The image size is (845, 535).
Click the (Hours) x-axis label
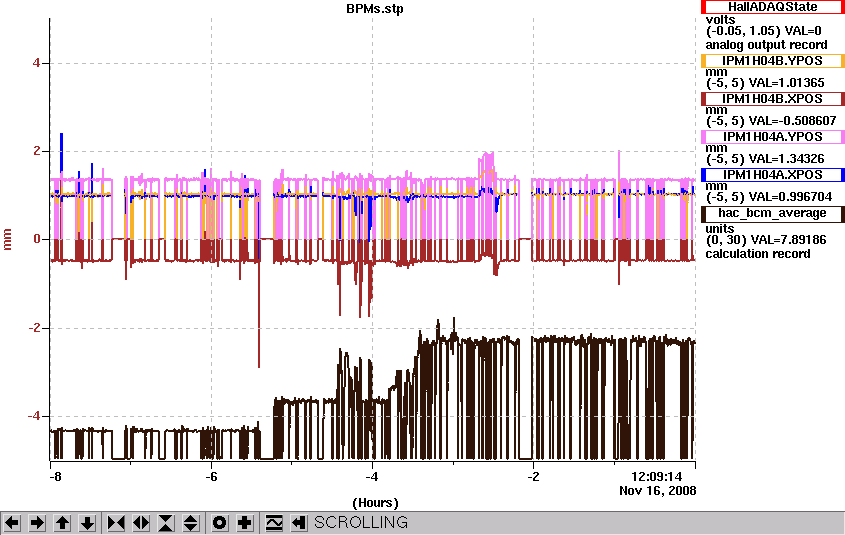pyautogui.click(x=375, y=503)
